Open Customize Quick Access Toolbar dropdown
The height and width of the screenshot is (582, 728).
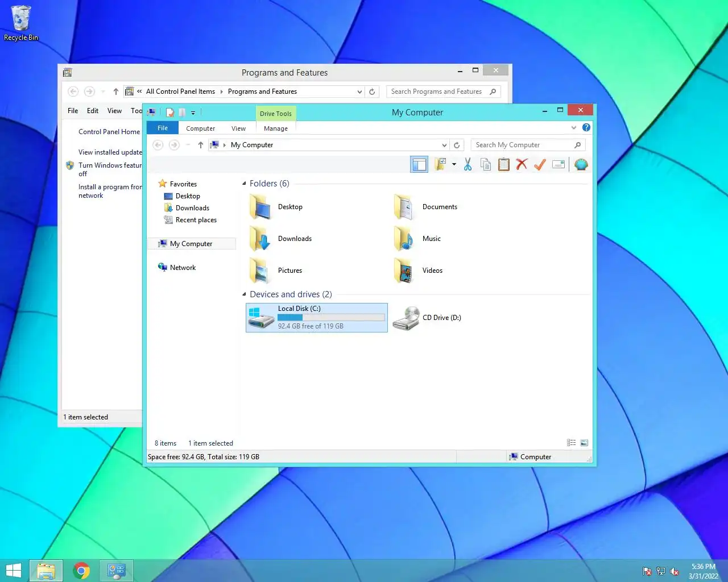point(193,113)
